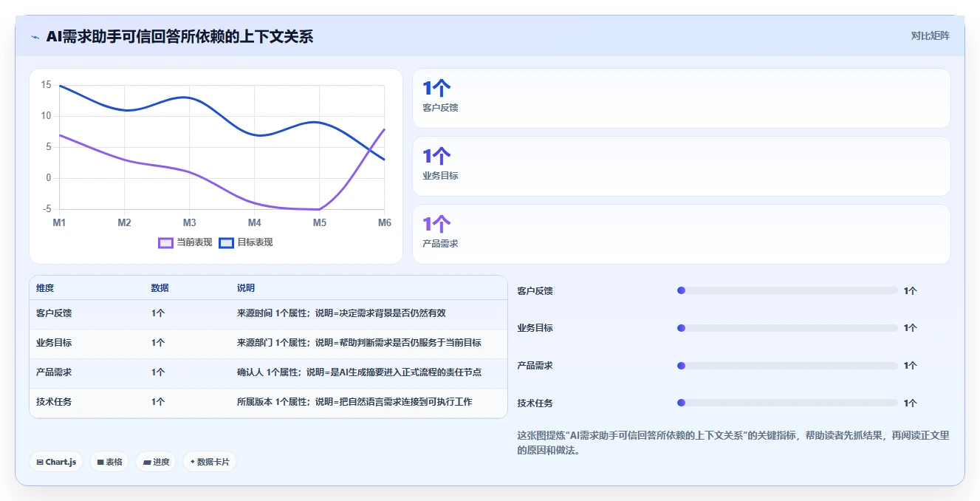The image size is (980, 501).
Task: Click the M6 axis label on chart
Action: coord(384,222)
